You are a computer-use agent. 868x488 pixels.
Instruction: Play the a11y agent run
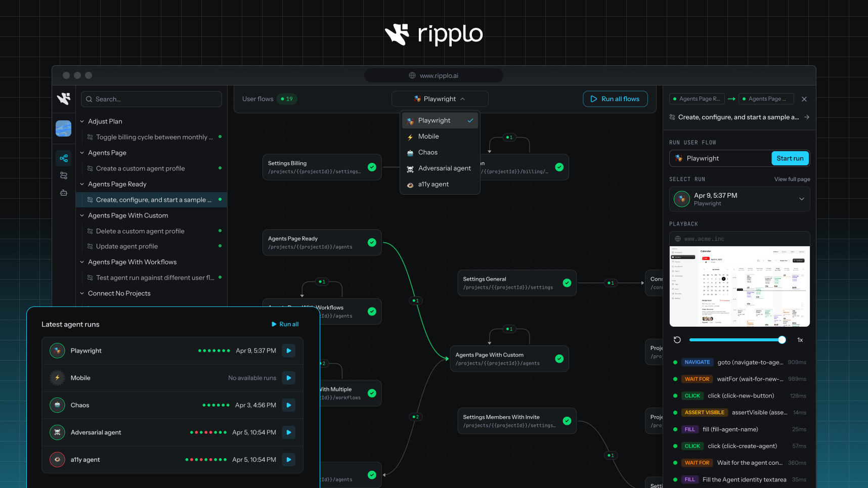tap(289, 460)
